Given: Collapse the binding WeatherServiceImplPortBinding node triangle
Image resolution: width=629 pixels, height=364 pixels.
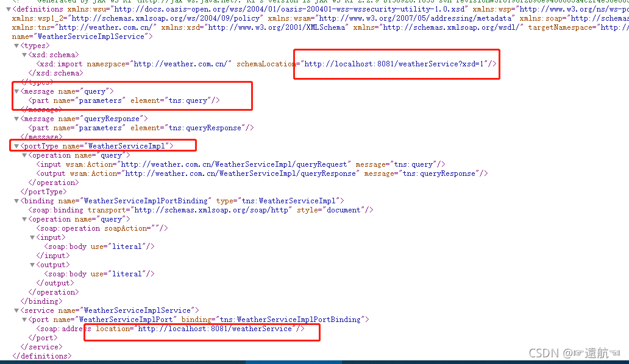Looking at the screenshot, I should (16, 201).
